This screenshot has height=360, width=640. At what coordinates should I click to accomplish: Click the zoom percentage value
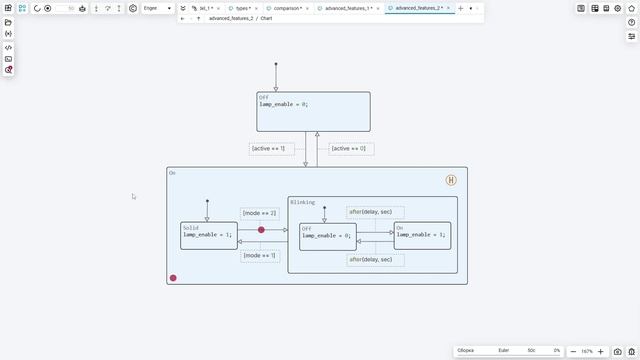587,351
